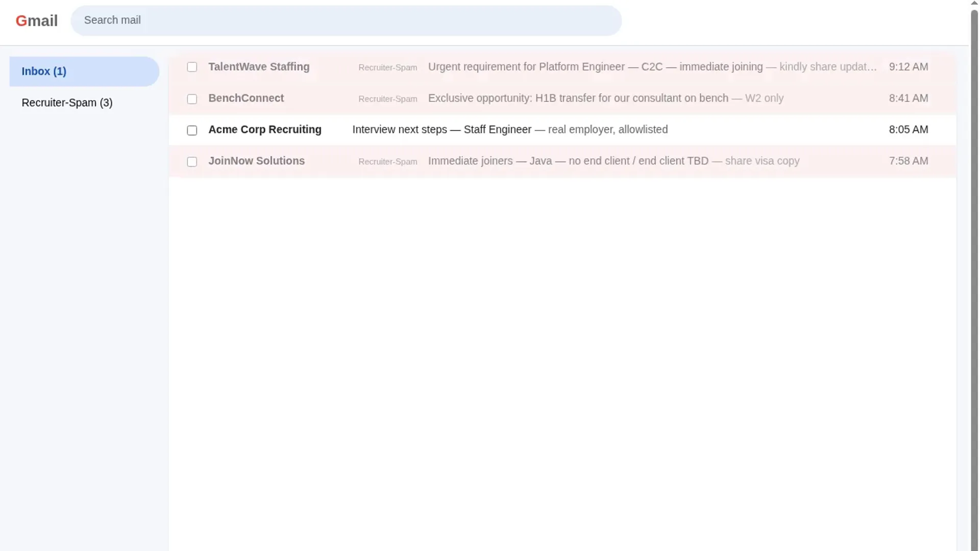Open the JoinNow Solutions sender name
Image resolution: width=980 pixels, height=551 pixels.
pos(256,161)
